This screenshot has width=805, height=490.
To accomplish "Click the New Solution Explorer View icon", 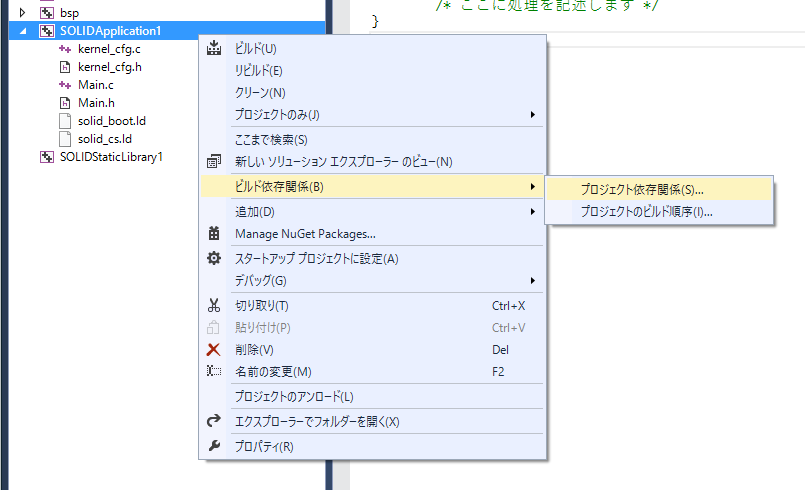I will click(x=213, y=161).
